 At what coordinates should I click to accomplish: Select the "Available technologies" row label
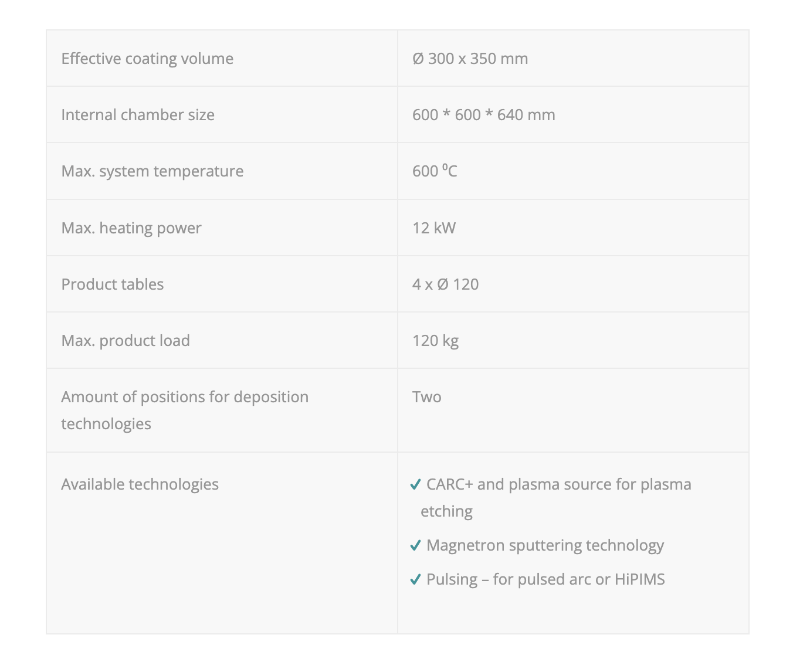pyautogui.click(x=140, y=484)
